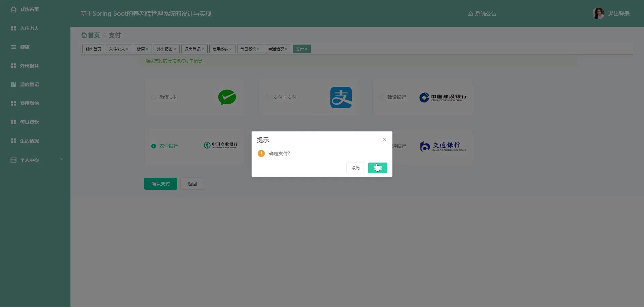Click 退出登录 to log out
644x307 pixels.
pyautogui.click(x=619, y=14)
